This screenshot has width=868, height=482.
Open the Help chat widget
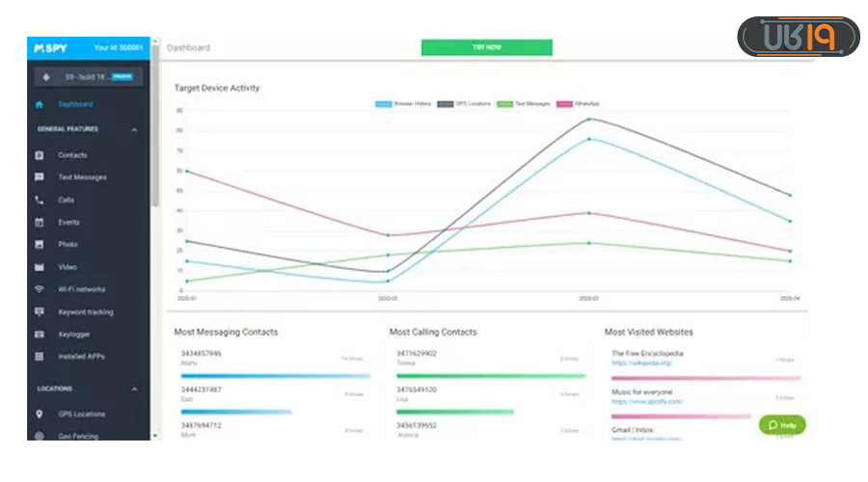coord(781,425)
